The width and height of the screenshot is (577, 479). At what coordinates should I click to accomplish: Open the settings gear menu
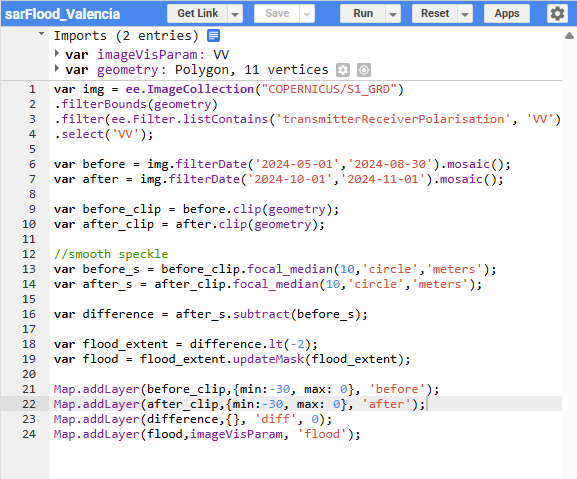coord(557,14)
